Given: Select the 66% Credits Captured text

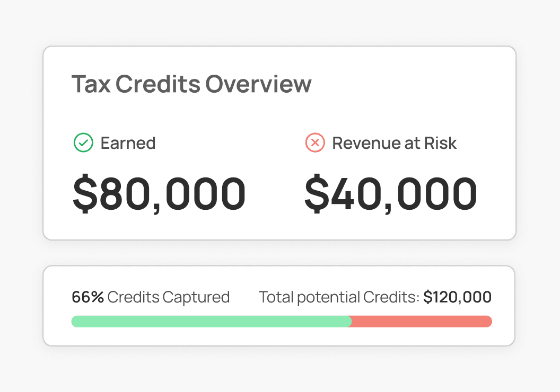Looking at the screenshot, I should pos(151,297).
